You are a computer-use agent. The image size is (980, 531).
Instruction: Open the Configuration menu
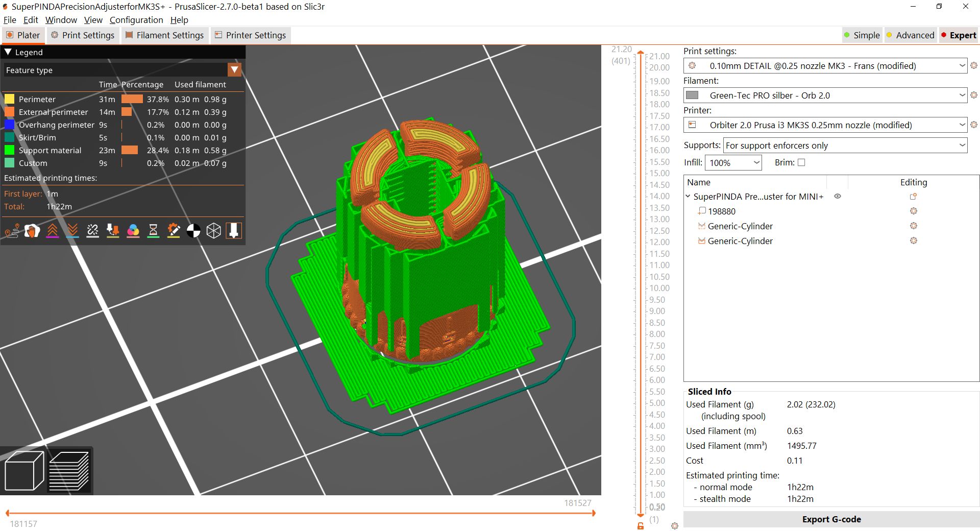137,20
